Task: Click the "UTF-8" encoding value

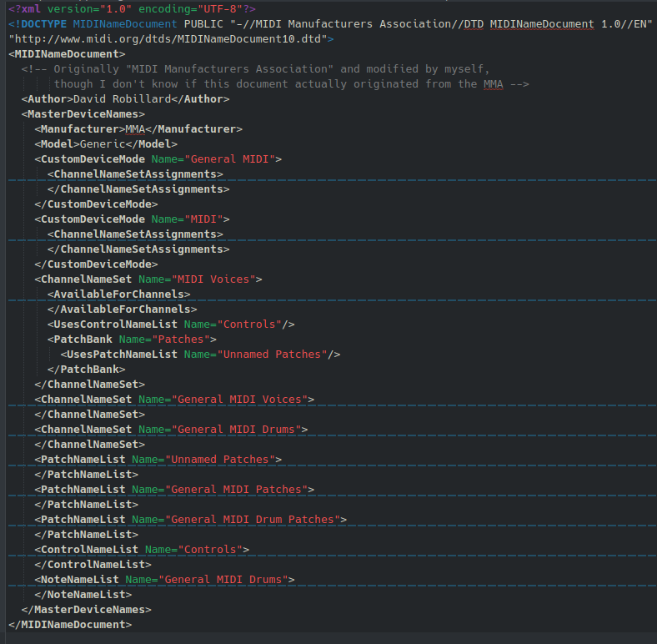Action: pos(216,9)
